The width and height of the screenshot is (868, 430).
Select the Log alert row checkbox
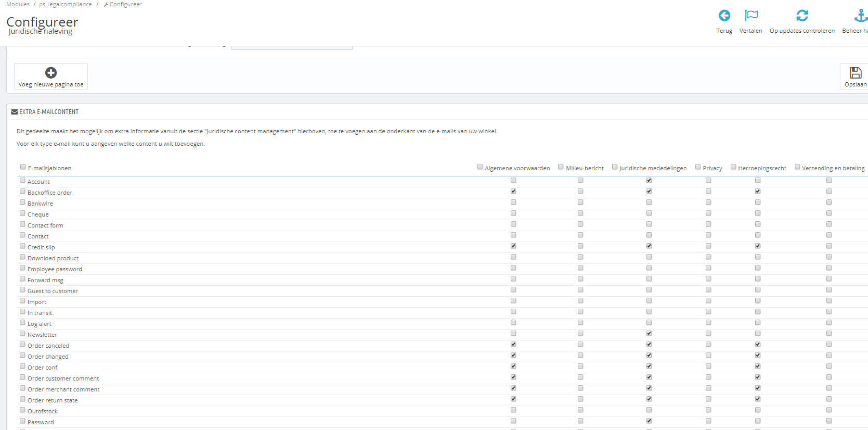click(x=22, y=323)
